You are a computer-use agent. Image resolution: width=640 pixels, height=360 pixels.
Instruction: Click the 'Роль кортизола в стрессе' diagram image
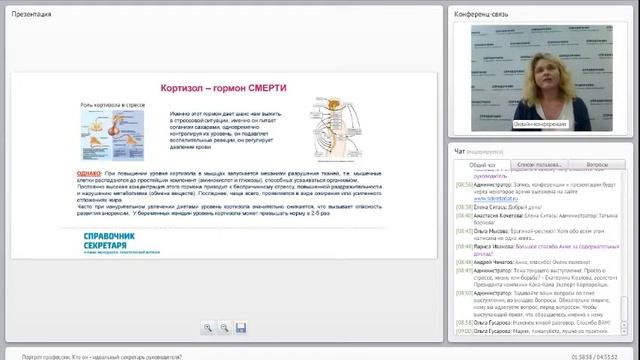112,135
